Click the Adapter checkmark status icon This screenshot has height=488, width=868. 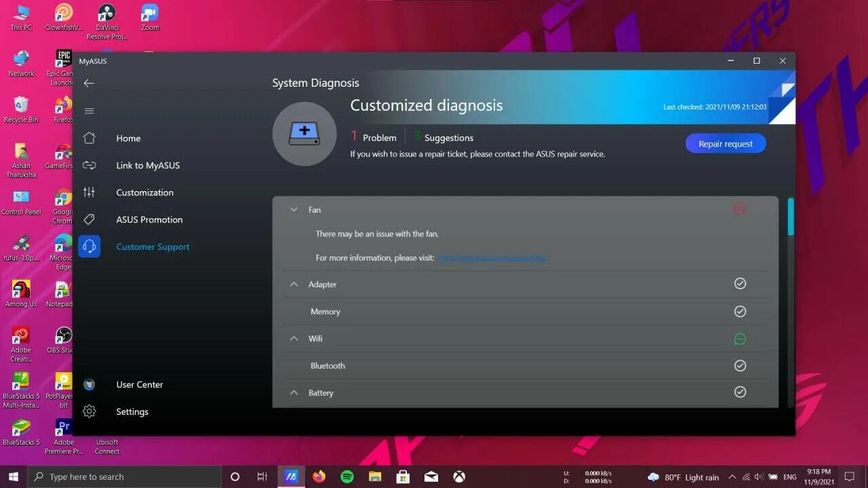tap(740, 283)
